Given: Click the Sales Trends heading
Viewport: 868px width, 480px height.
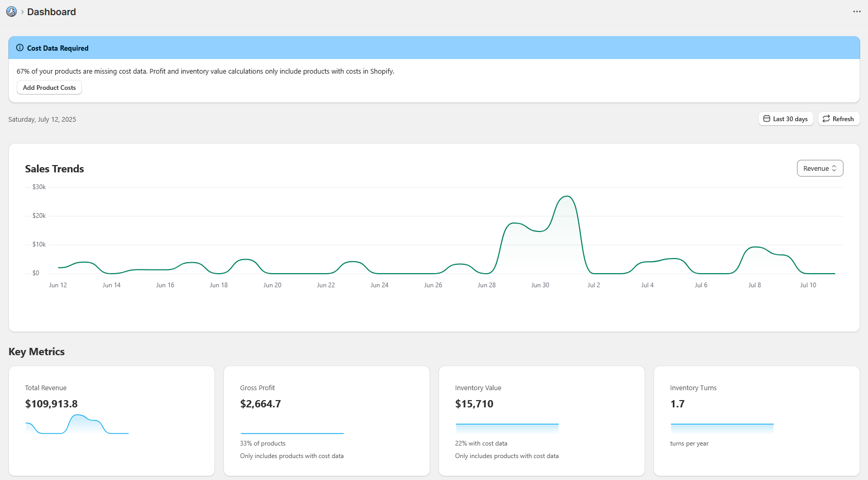Looking at the screenshot, I should pyautogui.click(x=54, y=169).
